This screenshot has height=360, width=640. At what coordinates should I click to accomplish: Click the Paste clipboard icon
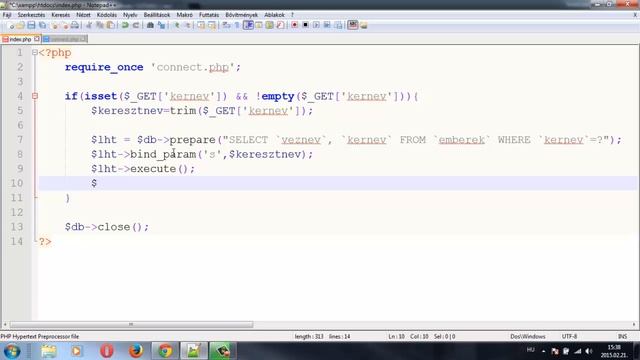tap(110, 25)
